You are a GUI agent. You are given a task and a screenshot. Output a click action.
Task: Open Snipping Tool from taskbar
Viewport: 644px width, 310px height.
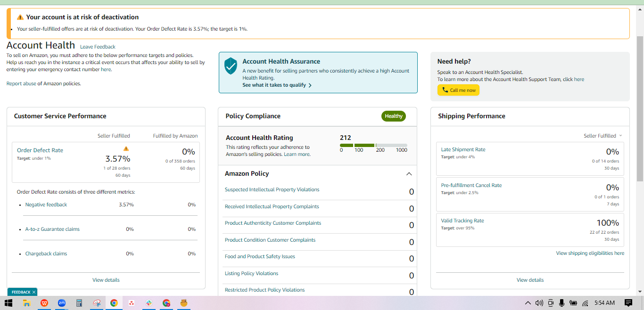click(97, 303)
